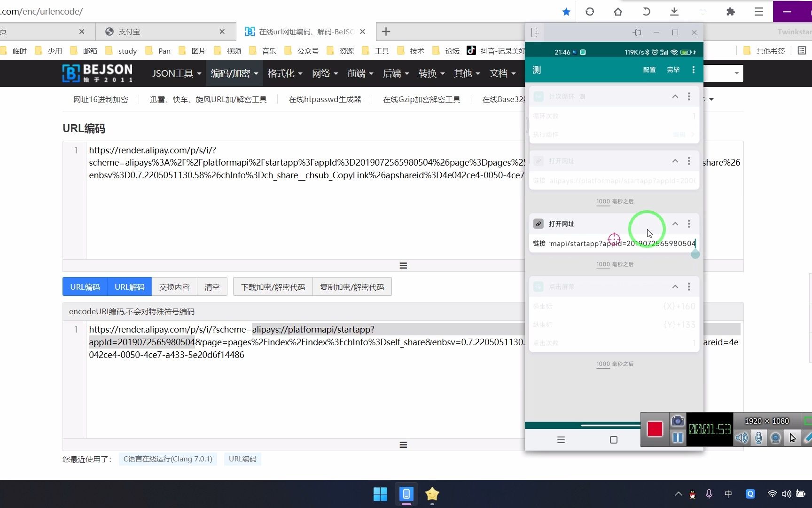
Task: Click 复制加密/解密代码 button
Action: coord(352,287)
